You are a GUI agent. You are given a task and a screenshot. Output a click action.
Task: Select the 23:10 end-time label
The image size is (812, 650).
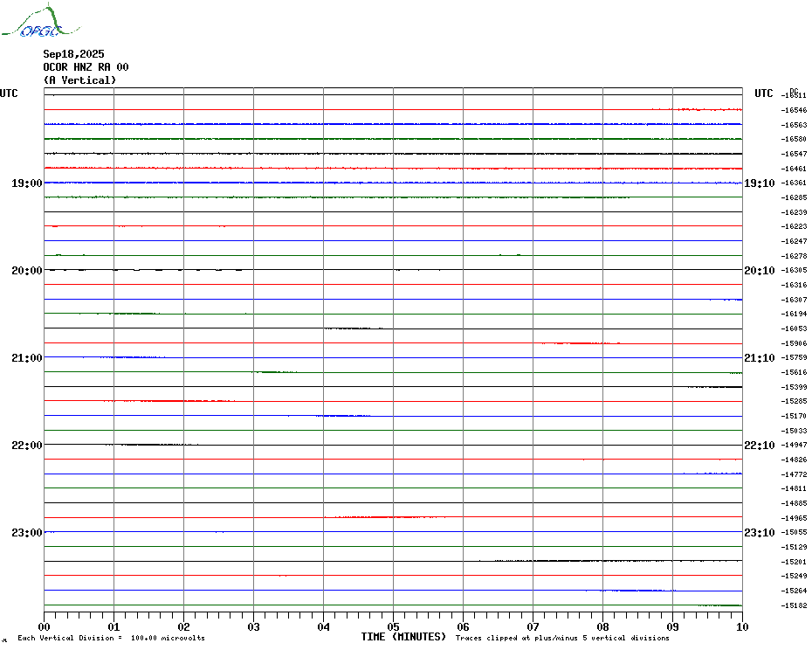click(760, 532)
